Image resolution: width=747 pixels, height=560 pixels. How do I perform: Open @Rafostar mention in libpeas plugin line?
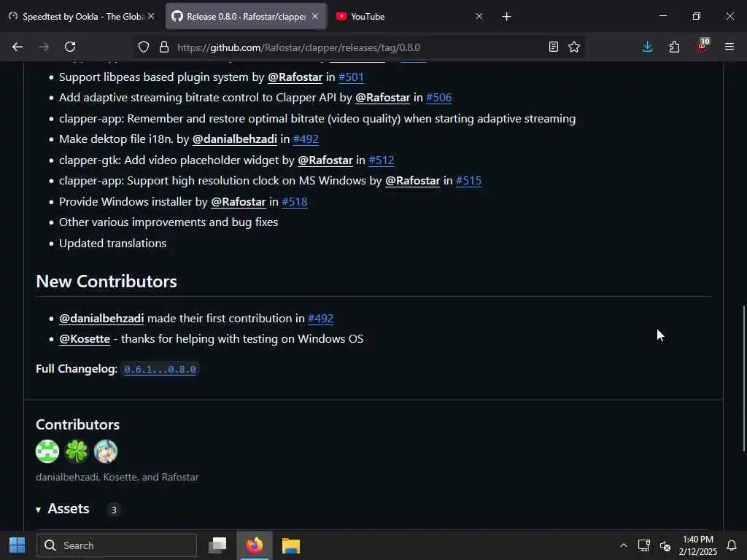coord(295,77)
